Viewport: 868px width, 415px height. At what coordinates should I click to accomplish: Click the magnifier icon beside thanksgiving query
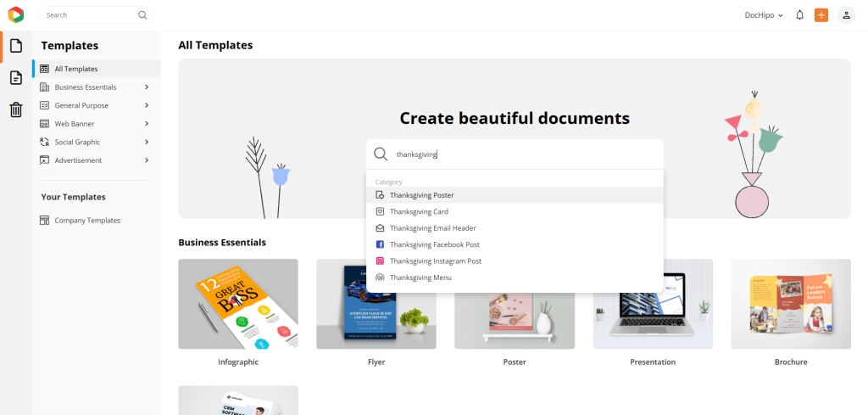click(381, 154)
